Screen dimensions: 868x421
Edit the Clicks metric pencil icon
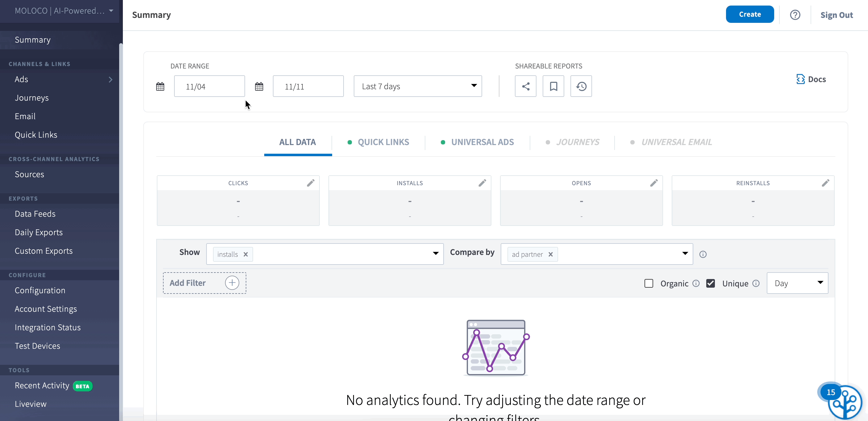(x=310, y=183)
